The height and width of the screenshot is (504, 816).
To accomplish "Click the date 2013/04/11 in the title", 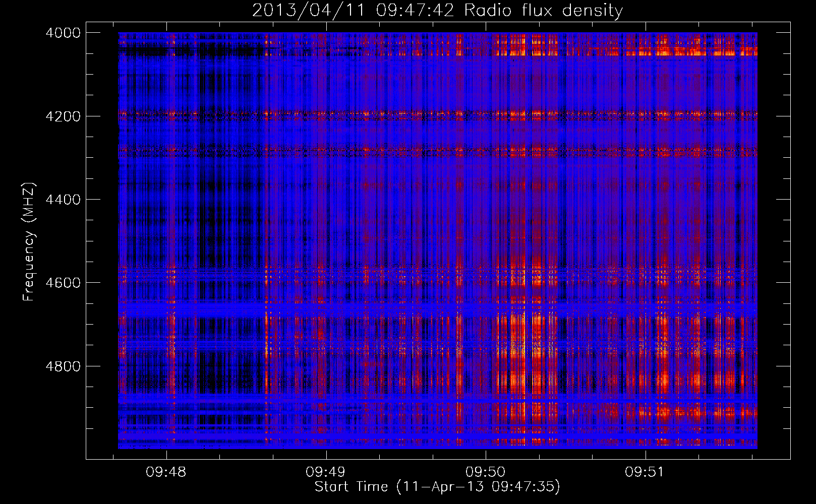I will click(x=308, y=11).
